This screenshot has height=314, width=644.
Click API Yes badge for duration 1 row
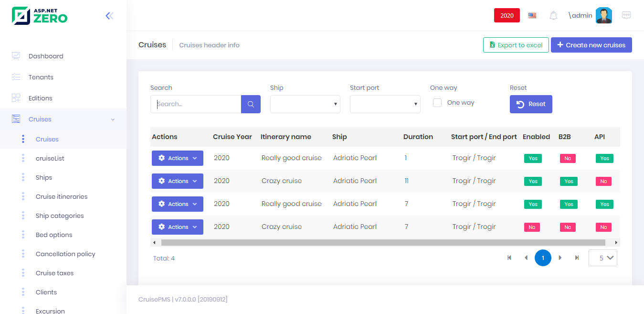click(x=604, y=158)
